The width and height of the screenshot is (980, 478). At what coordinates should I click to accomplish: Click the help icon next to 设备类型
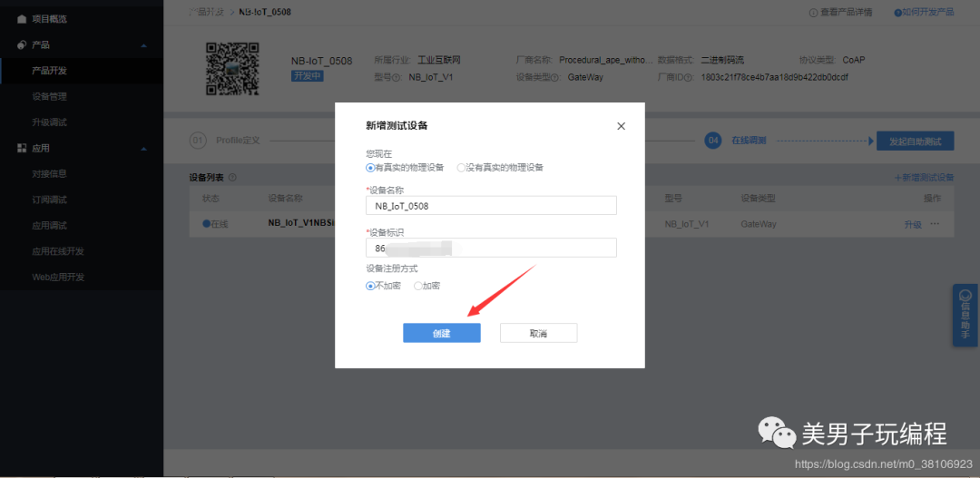pos(555,78)
